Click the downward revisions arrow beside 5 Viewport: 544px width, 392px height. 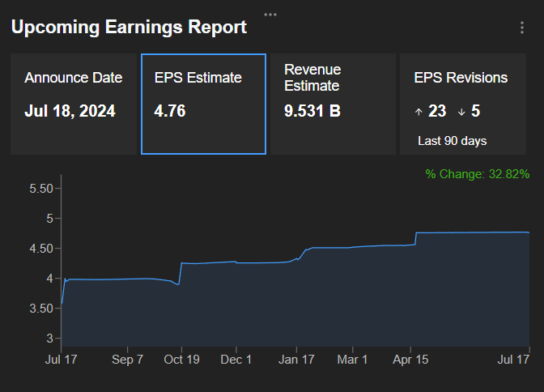pyautogui.click(x=462, y=112)
